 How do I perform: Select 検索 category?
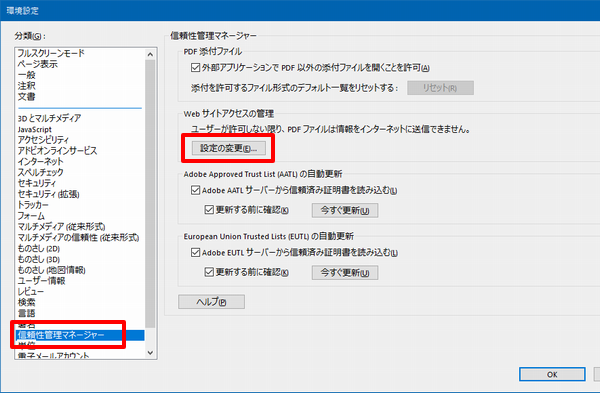click(x=26, y=302)
